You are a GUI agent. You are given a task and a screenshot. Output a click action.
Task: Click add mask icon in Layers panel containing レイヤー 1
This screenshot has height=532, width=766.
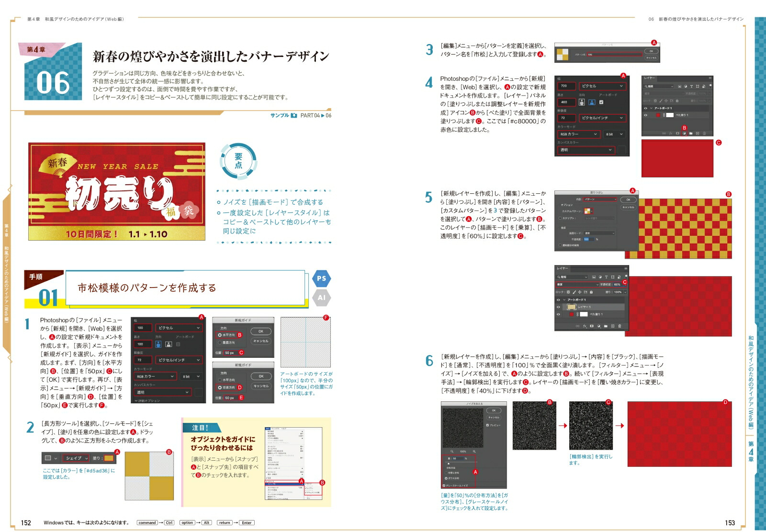[x=592, y=326]
